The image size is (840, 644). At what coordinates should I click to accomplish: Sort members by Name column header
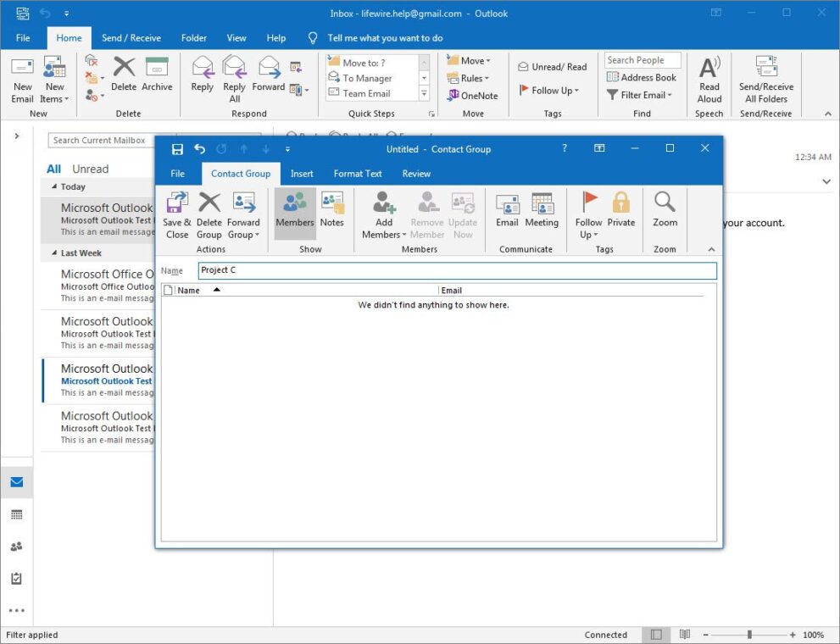[307, 290]
